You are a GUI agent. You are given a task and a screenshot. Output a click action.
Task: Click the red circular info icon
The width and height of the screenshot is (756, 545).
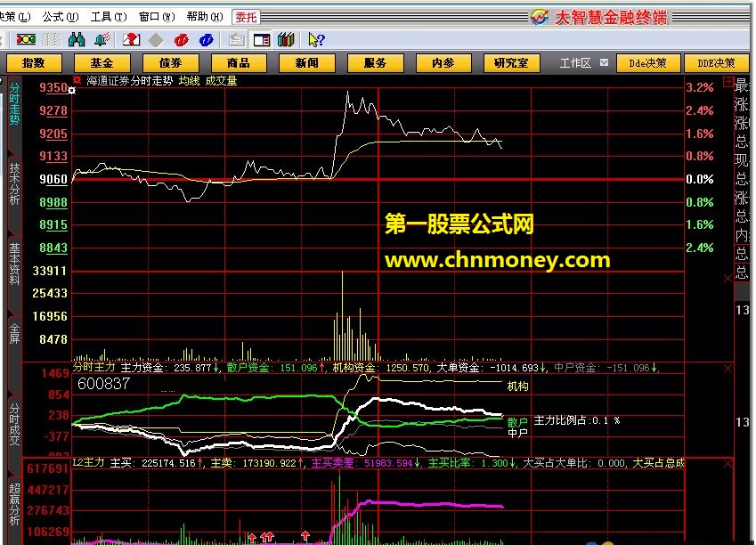tap(182, 40)
